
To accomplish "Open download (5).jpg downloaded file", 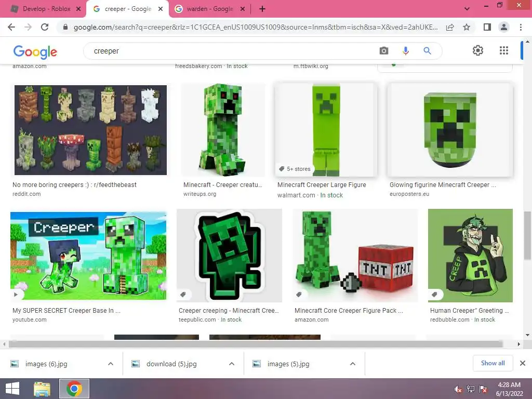I will click(171, 364).
